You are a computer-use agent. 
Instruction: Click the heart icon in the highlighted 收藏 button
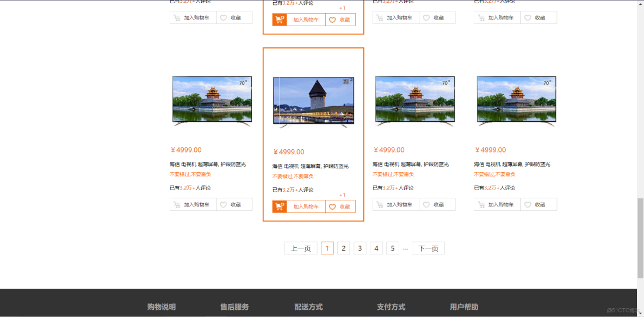click(332, 206)
